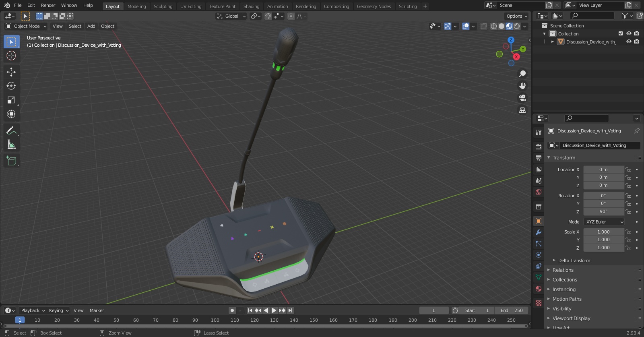The width and height of the screenshot is (644, 337).
Task: Click the View Layer name field
Action: [x=600, y=5]
